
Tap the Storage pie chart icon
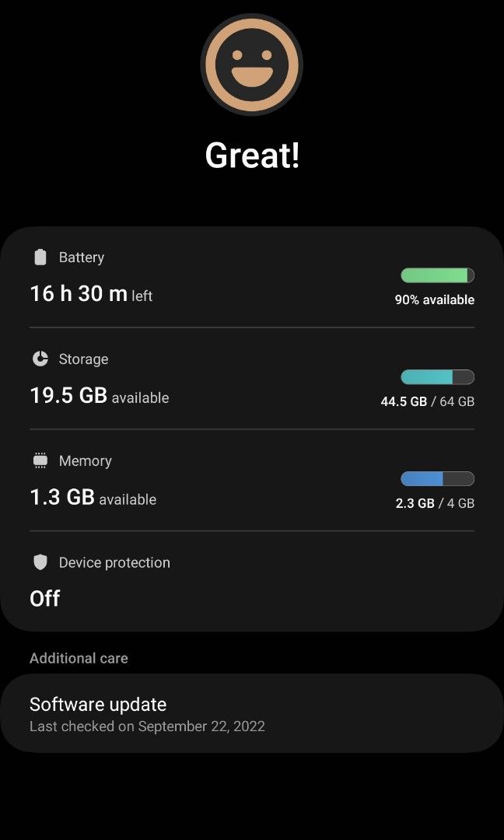pyautogui.click(x=40, y=359)
